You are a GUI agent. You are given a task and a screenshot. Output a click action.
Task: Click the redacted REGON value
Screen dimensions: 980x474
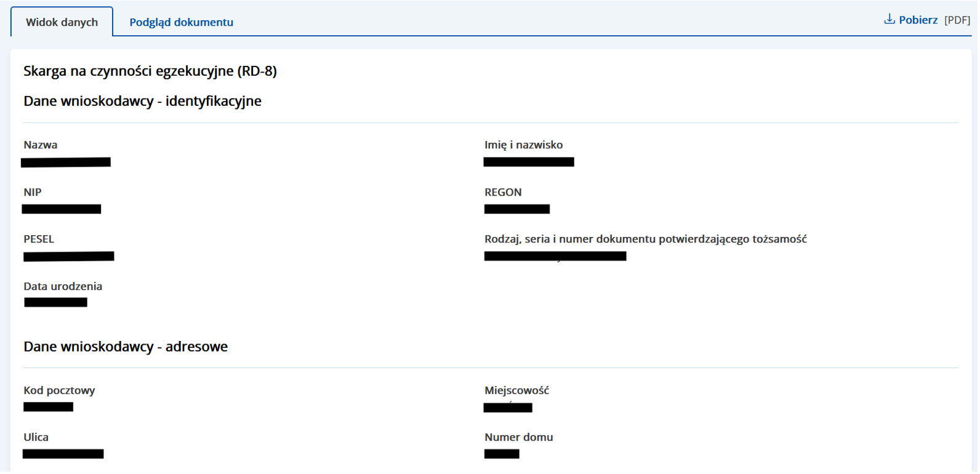pyautogui.click(x=517, y=209)
